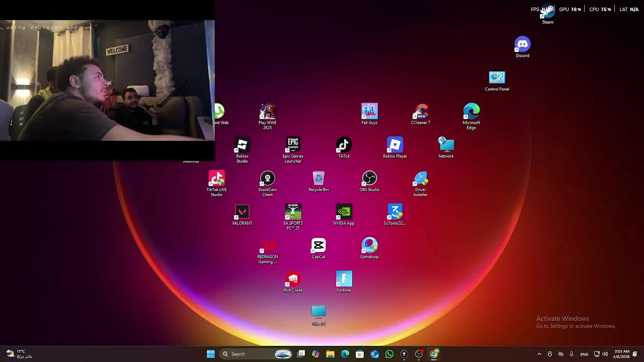Open Outlook from the taskbar

click(374, 354)
